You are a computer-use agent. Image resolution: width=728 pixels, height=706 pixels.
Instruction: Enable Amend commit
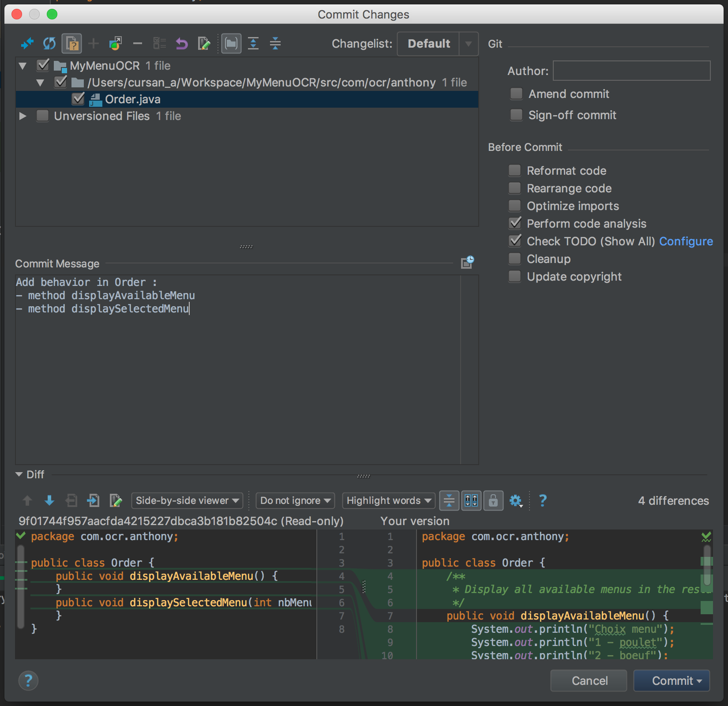pyautogui.click(x=516, y=94)
